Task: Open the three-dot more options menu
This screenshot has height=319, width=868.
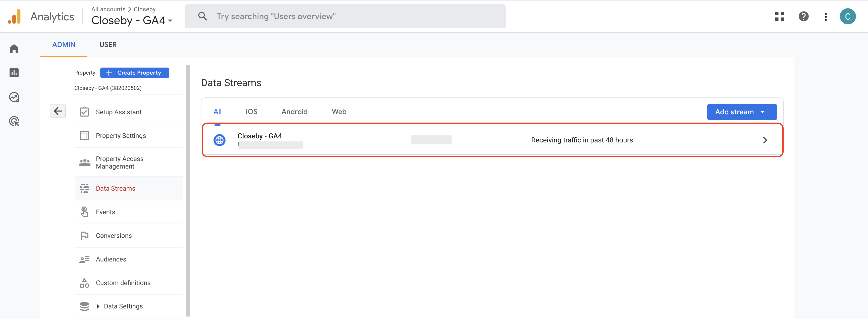Action: pos(825,17)
